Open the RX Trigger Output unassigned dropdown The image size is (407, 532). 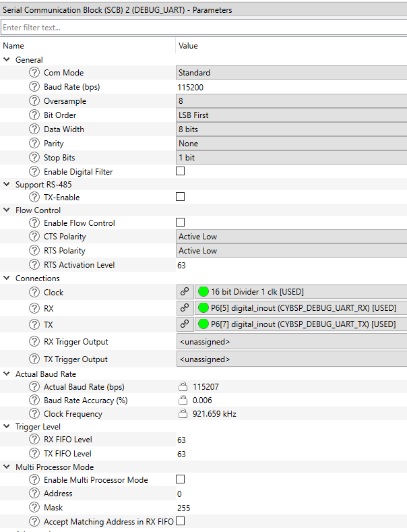click(x=290, y=342)
